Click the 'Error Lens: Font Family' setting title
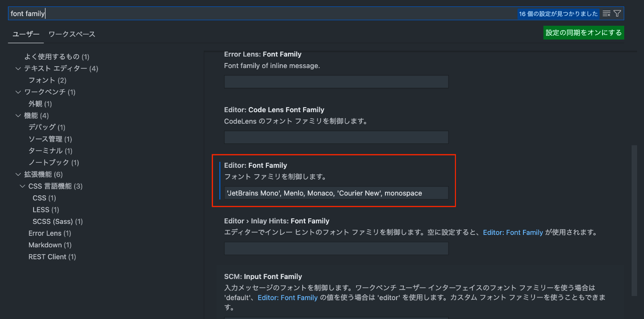Screen dimensions: 644x319 tap(263, 54)
